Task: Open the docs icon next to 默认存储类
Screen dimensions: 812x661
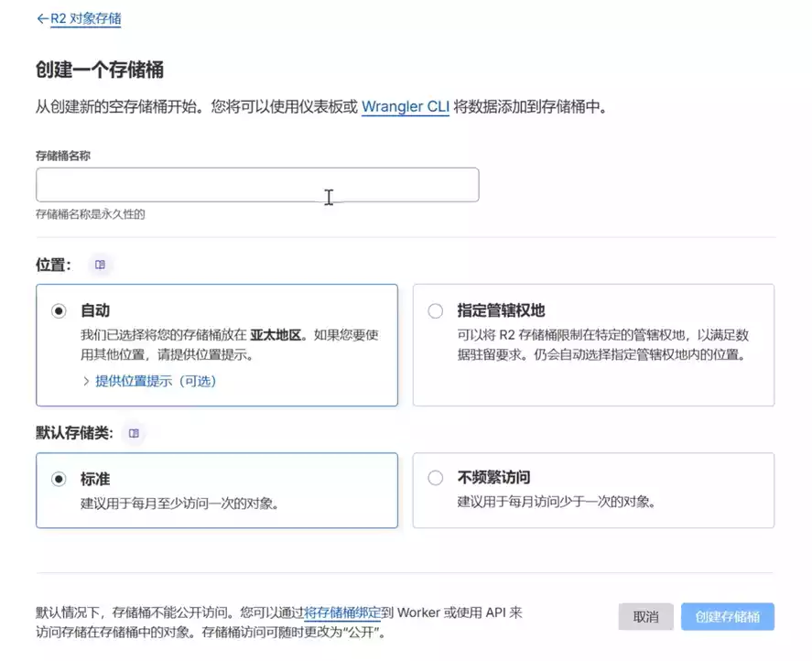Action: (x=134, y=433)
